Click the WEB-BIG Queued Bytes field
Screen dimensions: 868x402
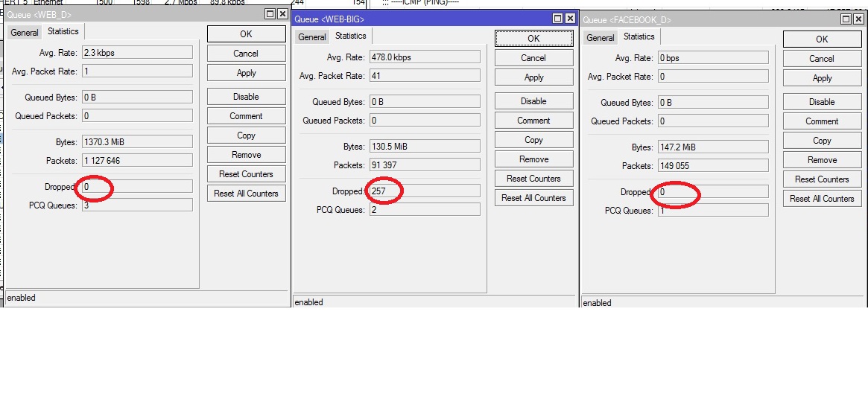(425, 102)
